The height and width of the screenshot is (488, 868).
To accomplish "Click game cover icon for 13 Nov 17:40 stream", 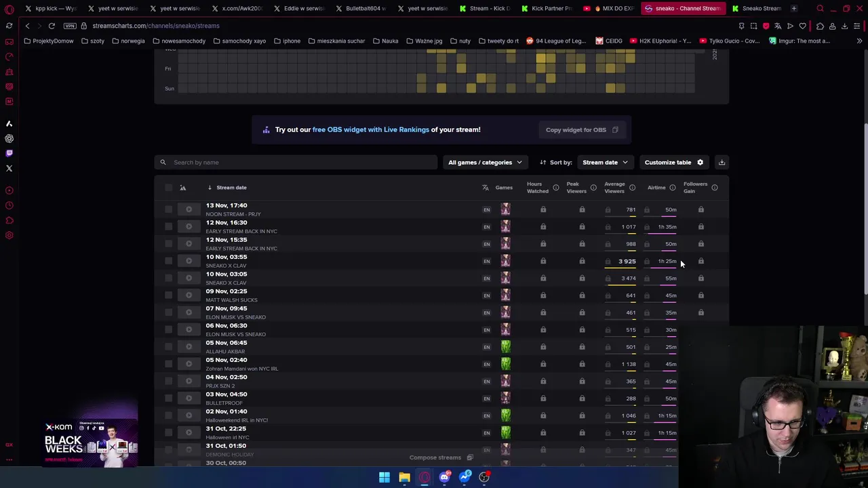I will tap(505, 209).
